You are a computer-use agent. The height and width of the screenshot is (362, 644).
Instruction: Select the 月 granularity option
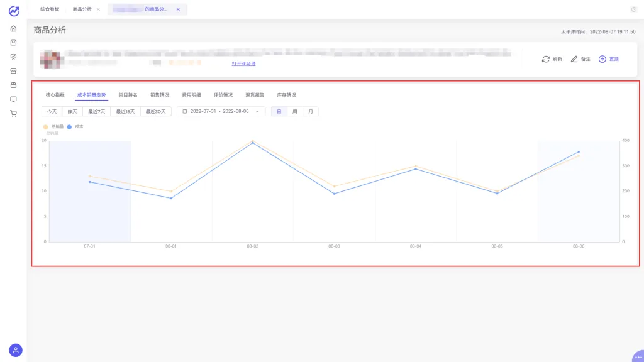[311, 112]
